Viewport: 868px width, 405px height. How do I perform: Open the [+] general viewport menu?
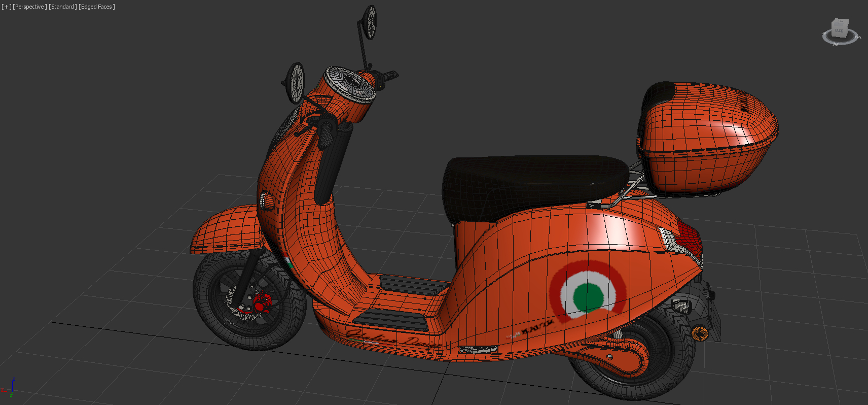(6, 7)
